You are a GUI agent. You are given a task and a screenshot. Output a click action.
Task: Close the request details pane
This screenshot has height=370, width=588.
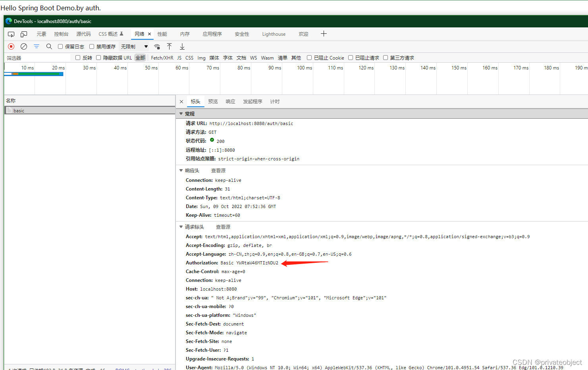181,102
